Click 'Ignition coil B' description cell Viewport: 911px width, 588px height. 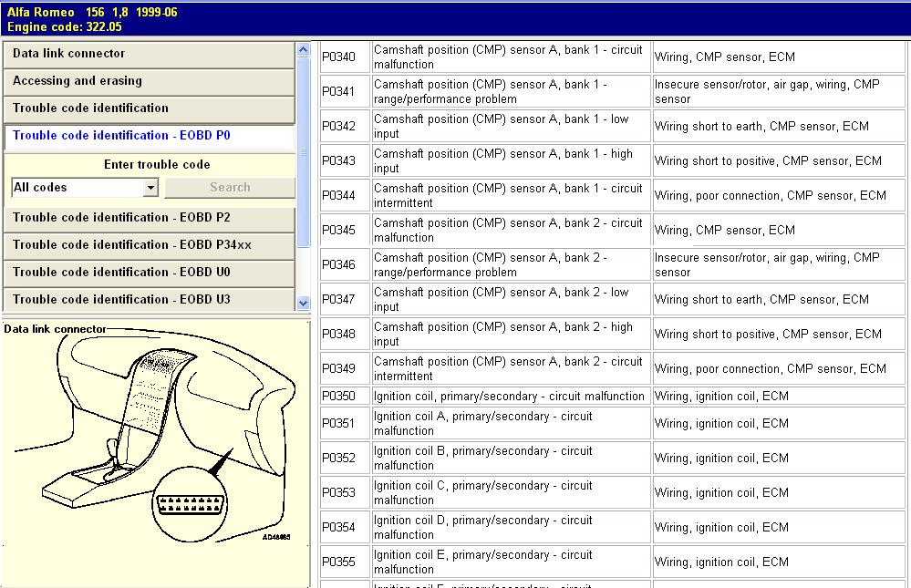click(512, 459)
